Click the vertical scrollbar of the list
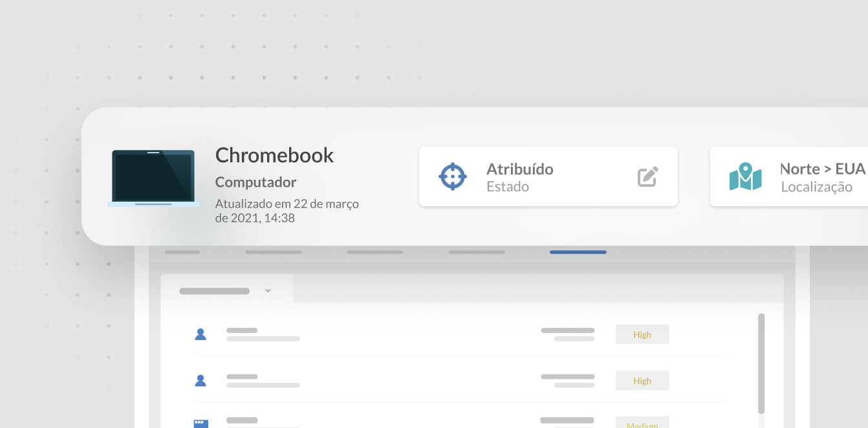Screen dimensions: 868x428 [761, 362]
